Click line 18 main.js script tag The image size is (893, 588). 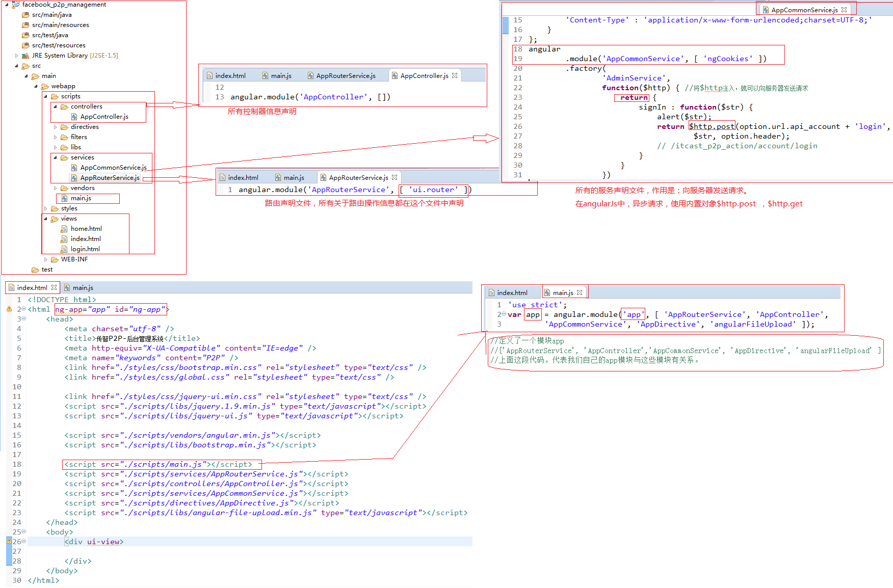coord(158,464)
